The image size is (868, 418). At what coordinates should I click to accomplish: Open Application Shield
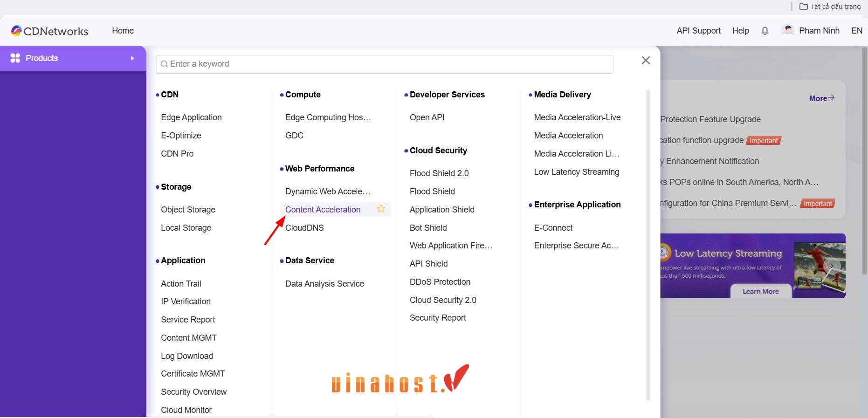tap(442, 210)
